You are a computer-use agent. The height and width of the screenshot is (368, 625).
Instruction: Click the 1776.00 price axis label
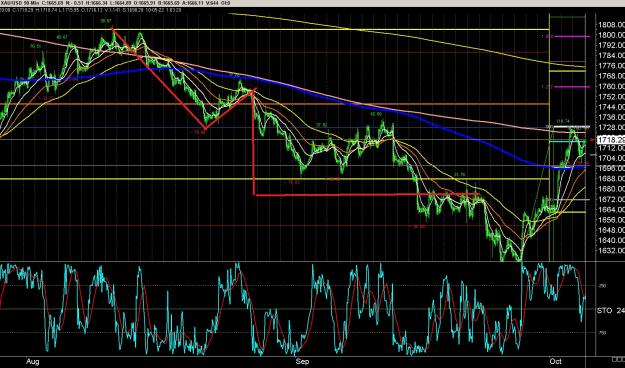[611, 66]
